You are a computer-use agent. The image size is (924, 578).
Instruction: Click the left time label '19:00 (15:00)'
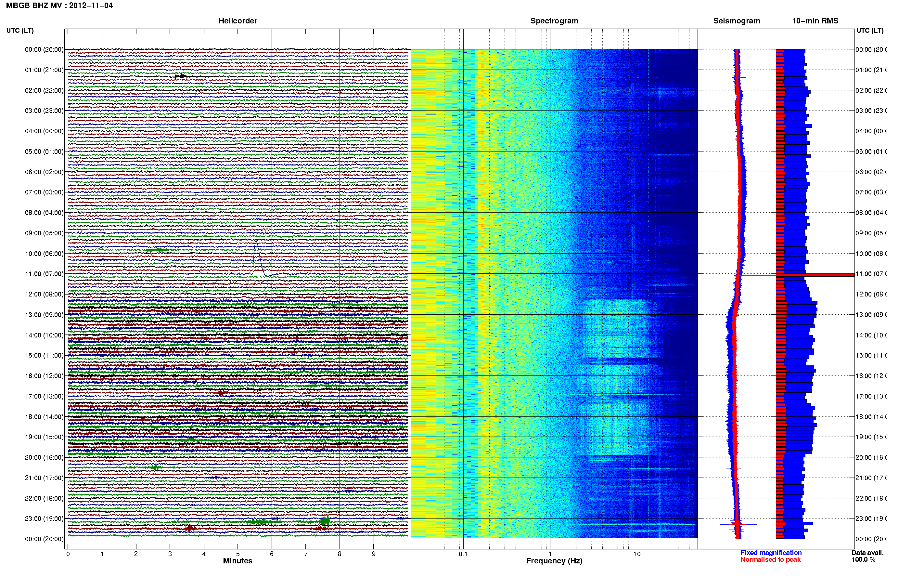click(x=44, y=437)
